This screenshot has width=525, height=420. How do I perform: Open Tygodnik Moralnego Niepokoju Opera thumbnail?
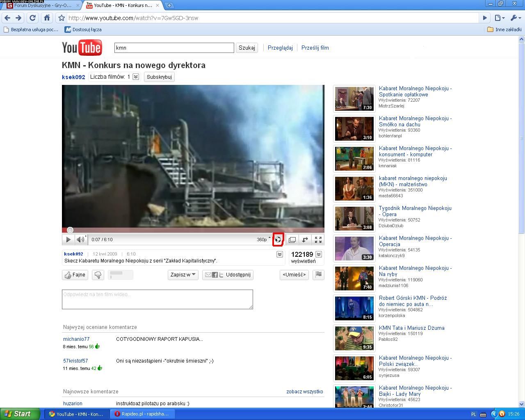[354, 219]
